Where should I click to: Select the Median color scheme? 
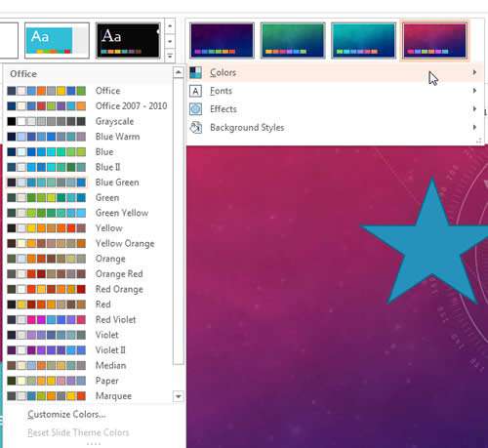(x=89, y=365)
